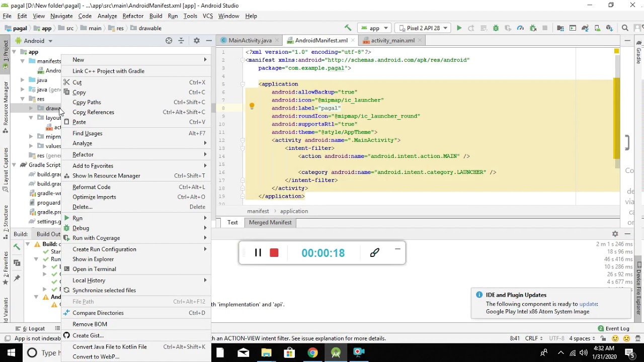Click the Chrome icon in Windows taskbar
644x362 pixels.
click(x=312, y=352)
